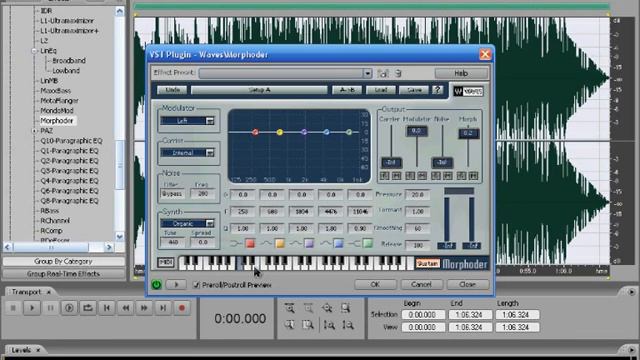640x360 pixels.
Task: Click the Selection Begin time field
Action: coord(422,315)
